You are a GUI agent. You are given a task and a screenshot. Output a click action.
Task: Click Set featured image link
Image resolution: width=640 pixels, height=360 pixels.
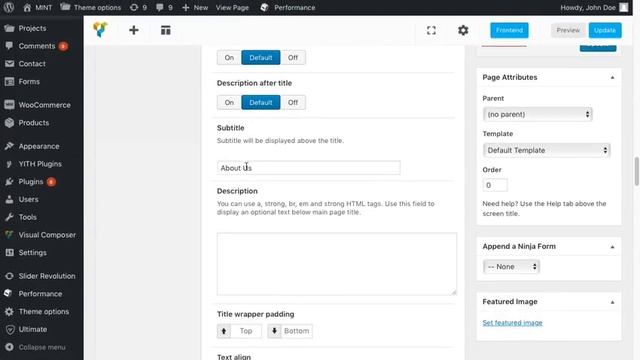coord(512,323)
